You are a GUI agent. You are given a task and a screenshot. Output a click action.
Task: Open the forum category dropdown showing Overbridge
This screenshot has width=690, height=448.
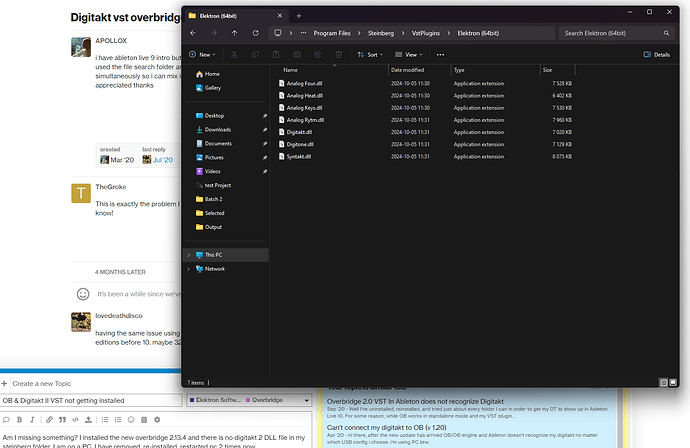click(249, 400)
